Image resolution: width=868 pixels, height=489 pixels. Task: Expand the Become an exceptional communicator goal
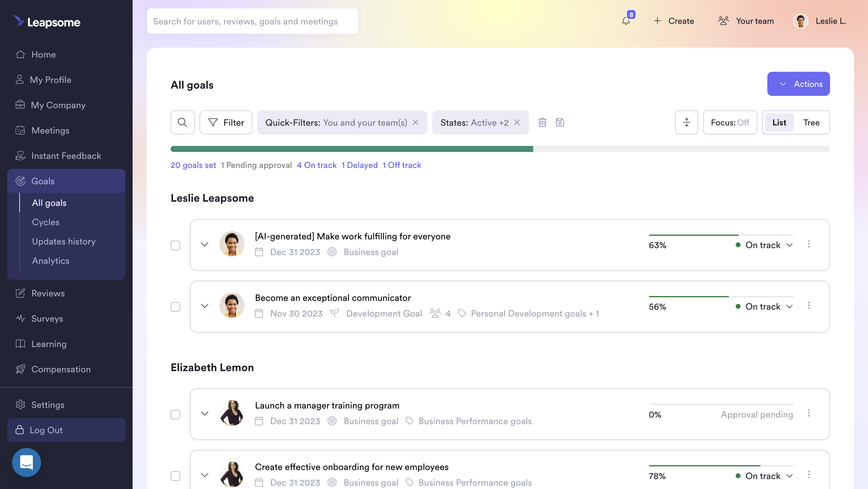coord(205,306)
